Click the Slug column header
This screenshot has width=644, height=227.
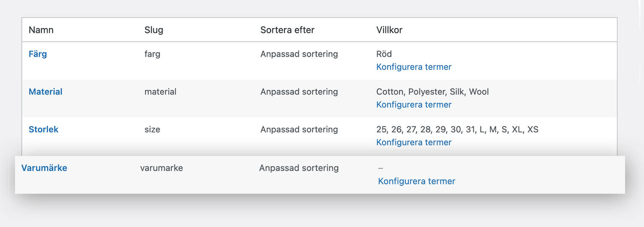point(154,30)
